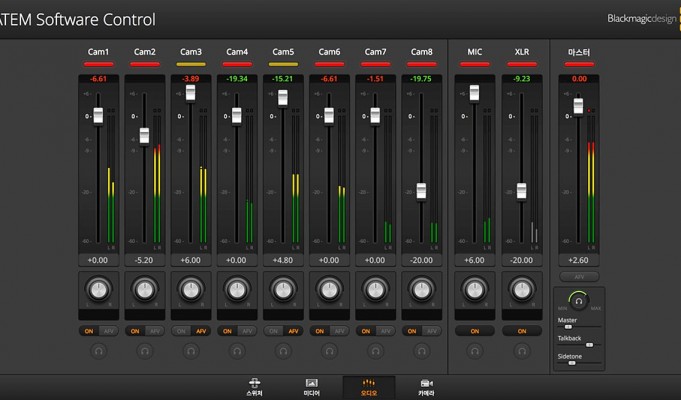Click the Talkback slider
Viewport: 681px width, 400px height.
tap(579, 345)
